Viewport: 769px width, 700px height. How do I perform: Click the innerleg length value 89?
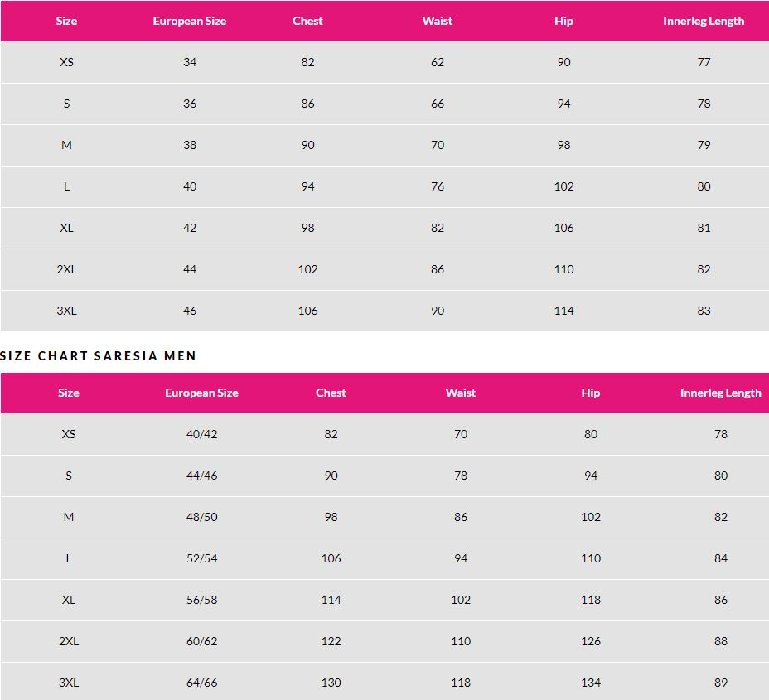point(720,683)
